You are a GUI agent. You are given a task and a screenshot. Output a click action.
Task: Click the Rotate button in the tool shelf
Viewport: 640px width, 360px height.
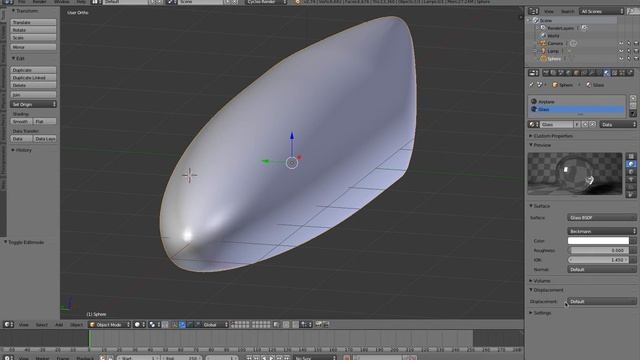click(x=33, y=30)
